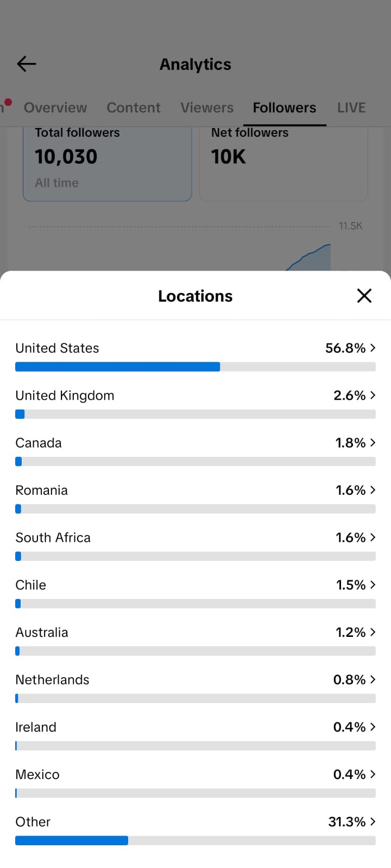Viewport: 391px width, 868px height.
Task: Click the Netherlands location label
Action: tap(52, 679)
